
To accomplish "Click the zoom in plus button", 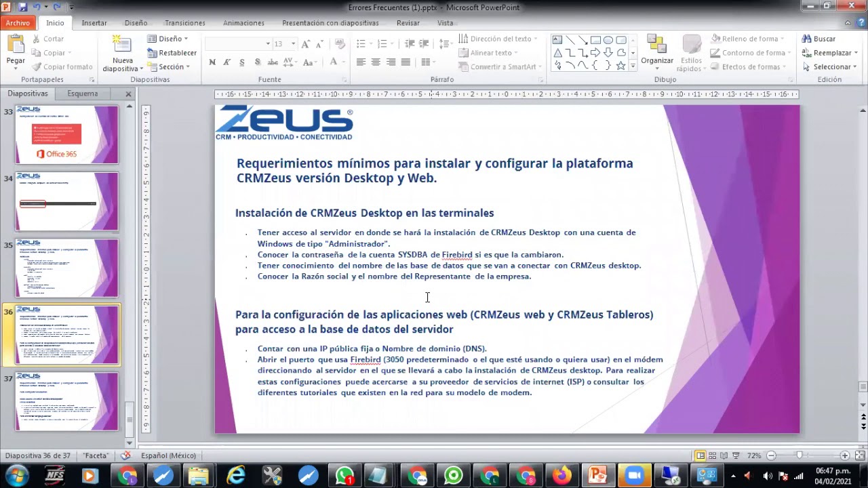I will [x=844, y=455].
